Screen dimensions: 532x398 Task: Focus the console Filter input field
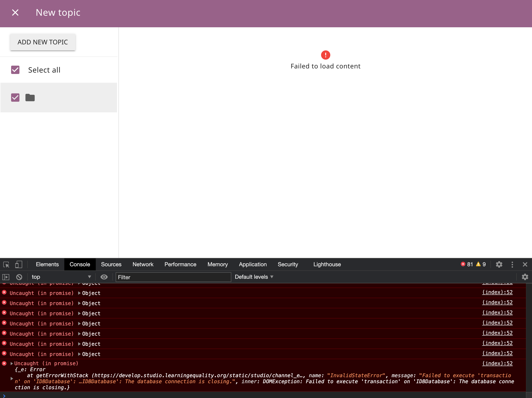(x=173, y=277)
